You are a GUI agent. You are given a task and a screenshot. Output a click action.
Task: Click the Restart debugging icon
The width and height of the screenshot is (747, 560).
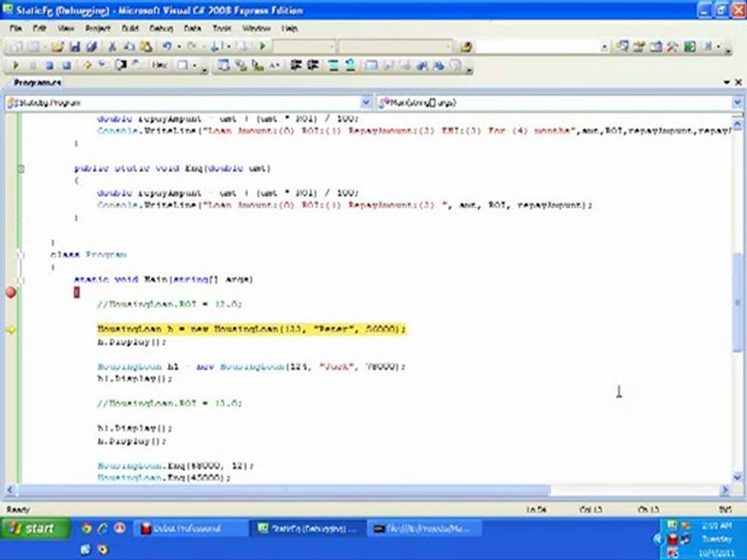67,65
